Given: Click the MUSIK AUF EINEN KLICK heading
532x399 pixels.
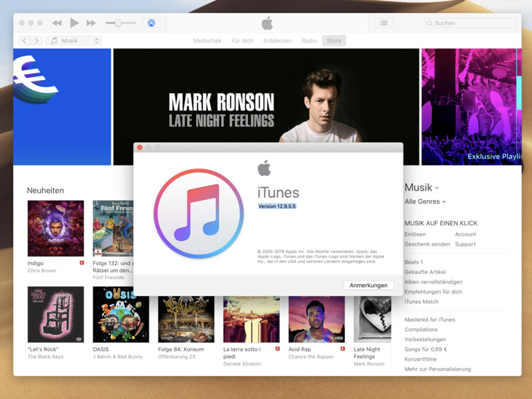Looking at the screenshot, I should click(x=441, y=223).
